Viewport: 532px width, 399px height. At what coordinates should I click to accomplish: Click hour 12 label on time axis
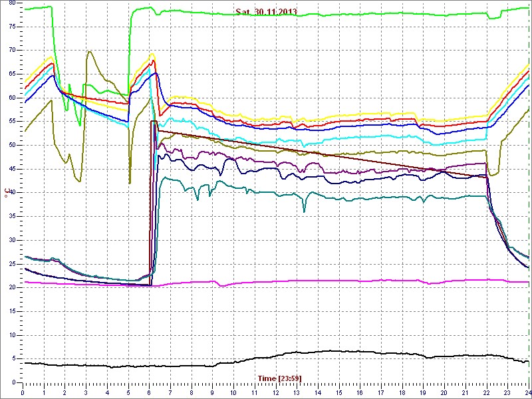275,392
